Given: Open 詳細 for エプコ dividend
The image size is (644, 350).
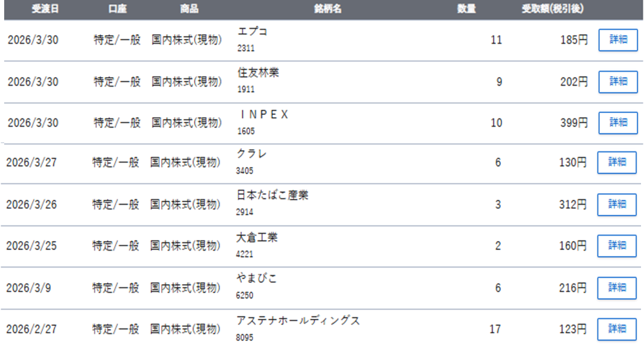Looking at the screenshot, I should click(618, 40).
